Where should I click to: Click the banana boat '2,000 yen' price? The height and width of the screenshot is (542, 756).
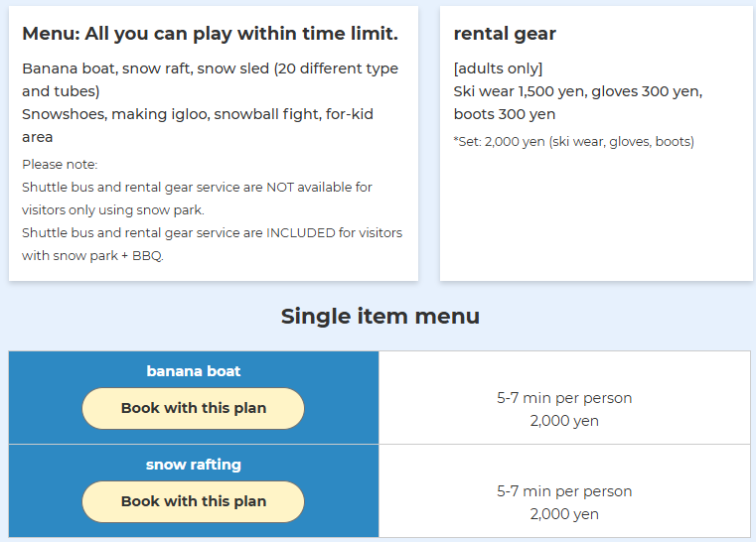coord(564,421)
